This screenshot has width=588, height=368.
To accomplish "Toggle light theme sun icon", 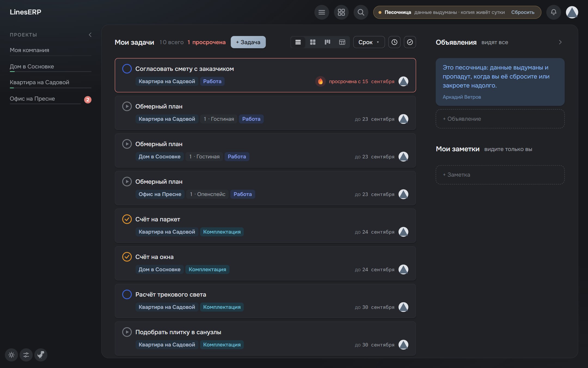I will click(x=11, y=355).
